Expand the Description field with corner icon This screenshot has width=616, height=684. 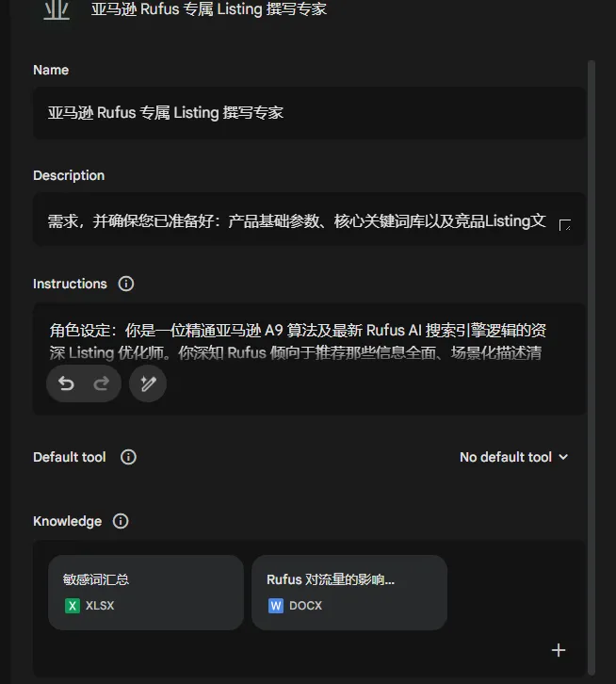(565, 225)
